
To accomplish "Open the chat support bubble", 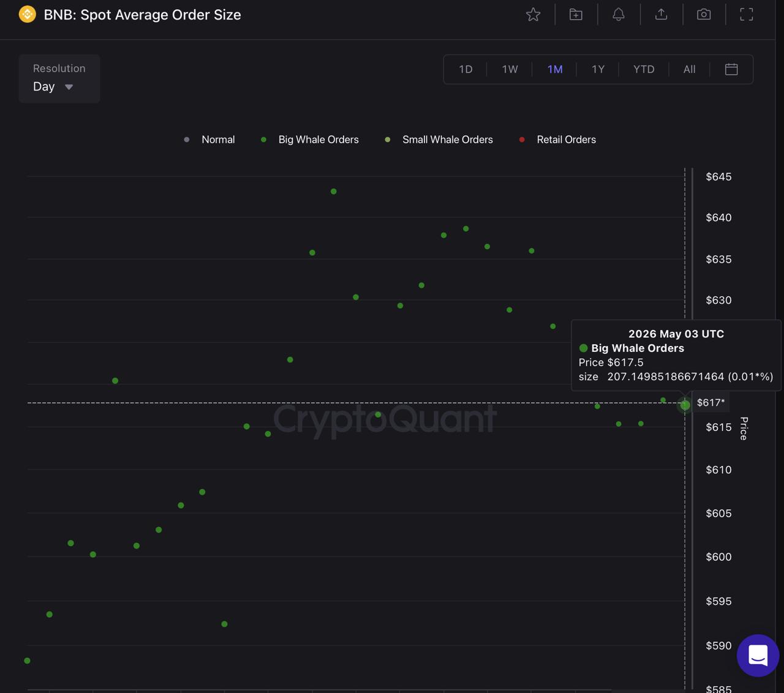I will (758, 655).
